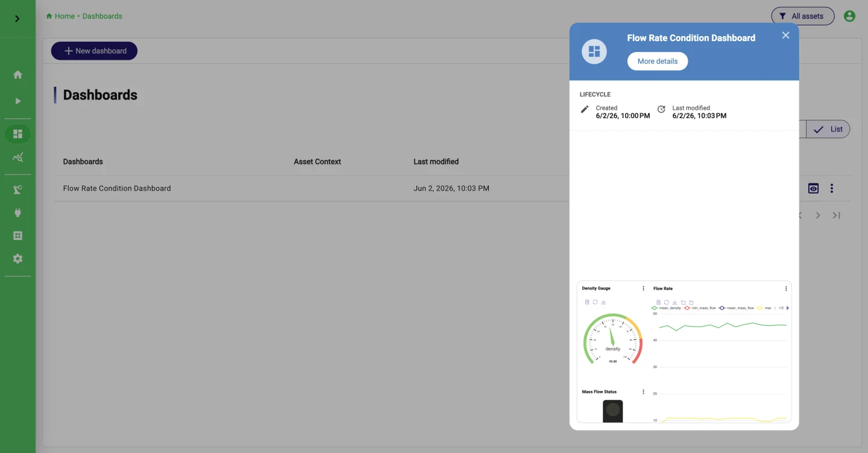Click the Asset Context column header
This screenshot has height=453, width=868.
[x=318, y=162]
